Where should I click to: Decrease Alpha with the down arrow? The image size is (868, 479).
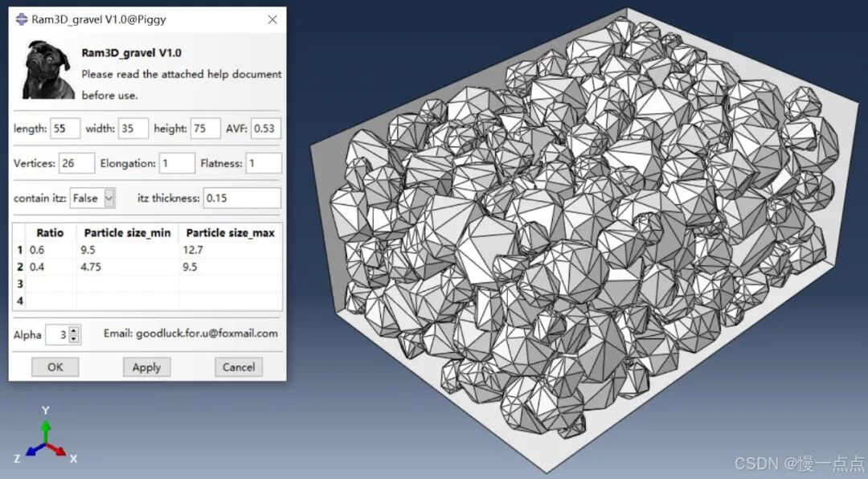(74, 338)
